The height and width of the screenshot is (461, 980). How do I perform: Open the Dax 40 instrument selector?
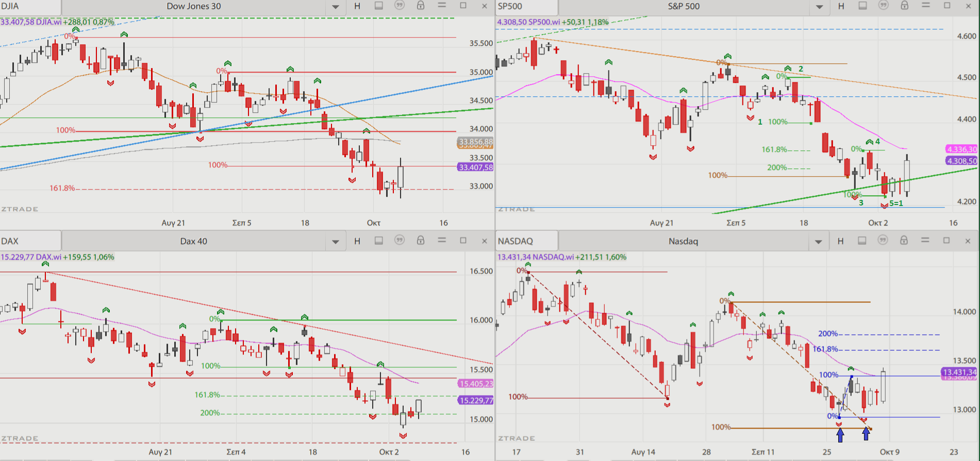coord(194,241)
